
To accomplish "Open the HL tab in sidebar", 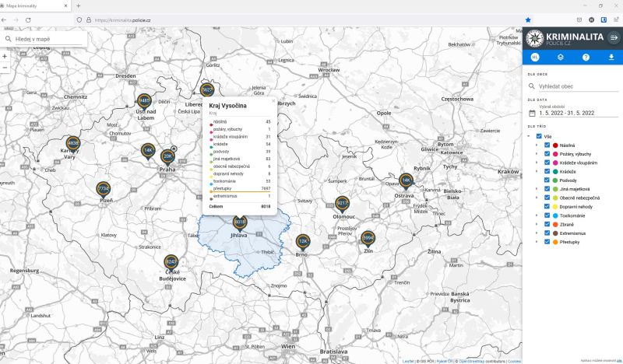I will (x=535, y=58).
